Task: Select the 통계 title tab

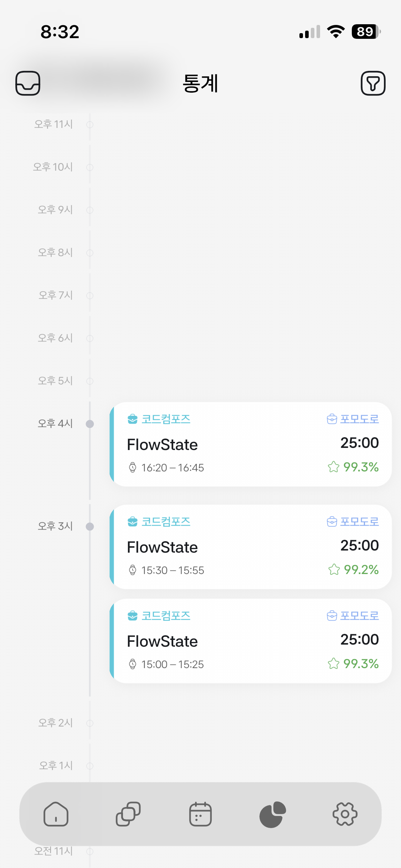Action: (200, 83)
